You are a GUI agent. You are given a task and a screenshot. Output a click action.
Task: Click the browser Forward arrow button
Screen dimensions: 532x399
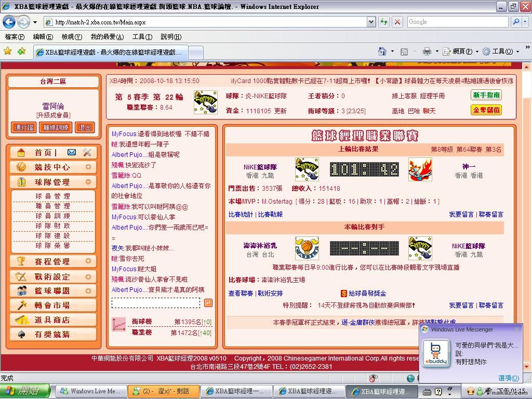[23, 22]
